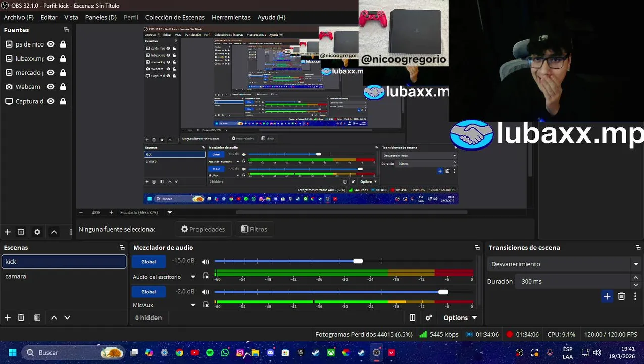This screenshot has width=644, height=364.
Task: Click Filtros button
Action: [254, 229]
